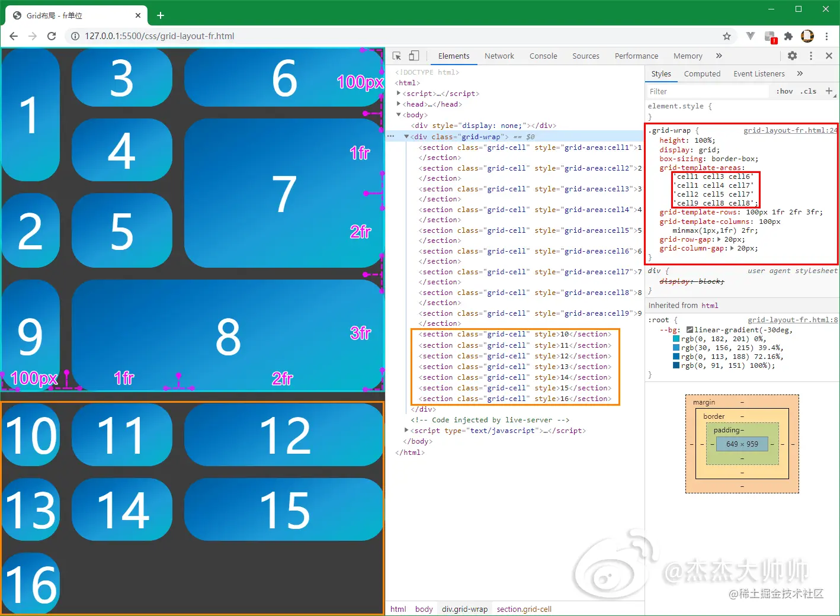The image size is (840, 616).
Task: Expand the script type=text/javascript node
Action: (406, 431)
